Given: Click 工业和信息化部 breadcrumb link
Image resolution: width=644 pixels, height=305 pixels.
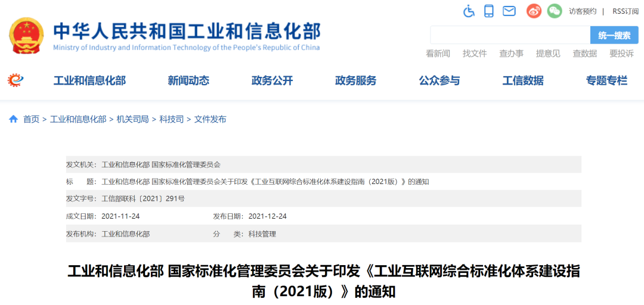Looking at the screenshot, I should tap(78, 120).
